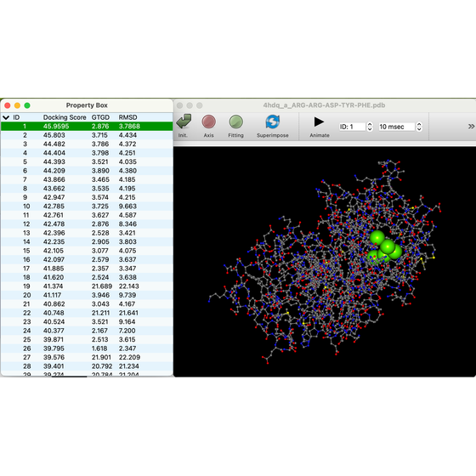Click RMSD value 8.346 in row 12
The width and height of the screenshot is (476, 476).
tap(127, 224)
